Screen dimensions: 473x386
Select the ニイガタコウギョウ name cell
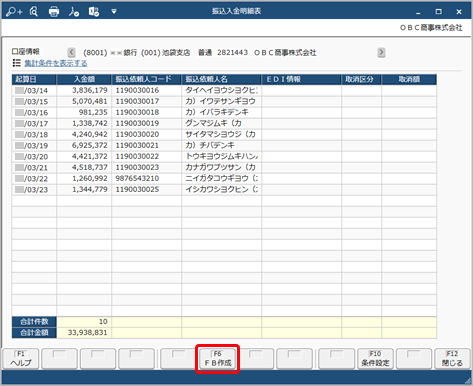pos(221,178)
